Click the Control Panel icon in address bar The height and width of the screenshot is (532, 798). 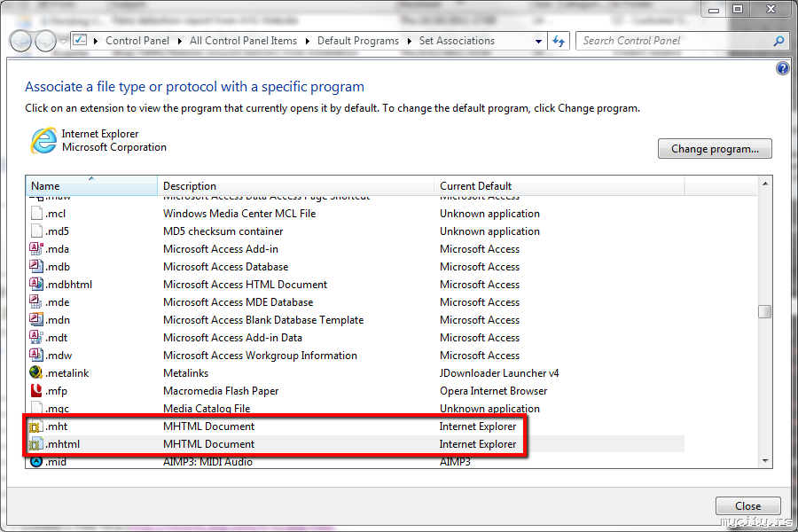(80, 40)
